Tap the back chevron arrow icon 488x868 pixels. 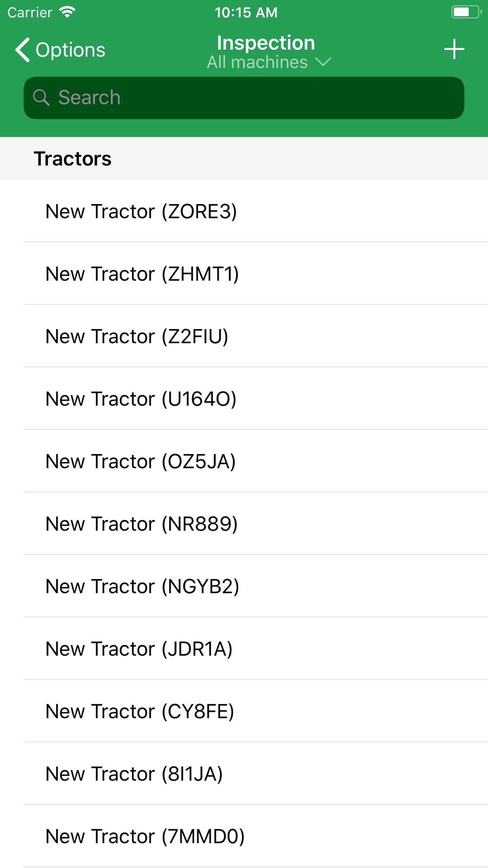[22, 50]
